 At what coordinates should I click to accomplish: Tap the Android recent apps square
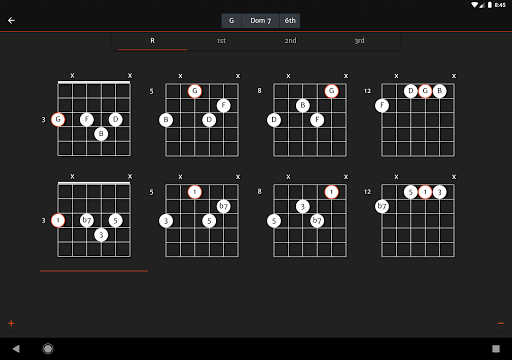pos(496,349)
